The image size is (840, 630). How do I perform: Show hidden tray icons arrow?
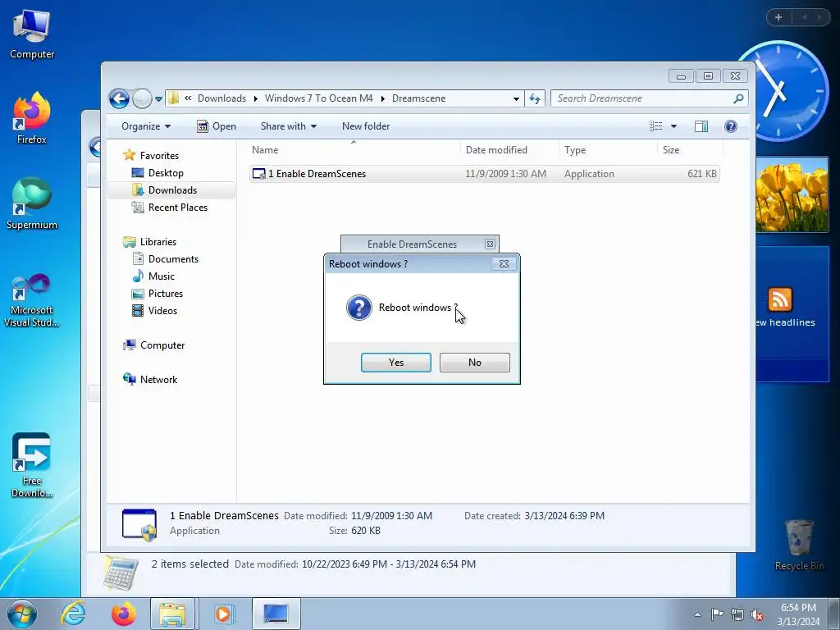point(697,614)
